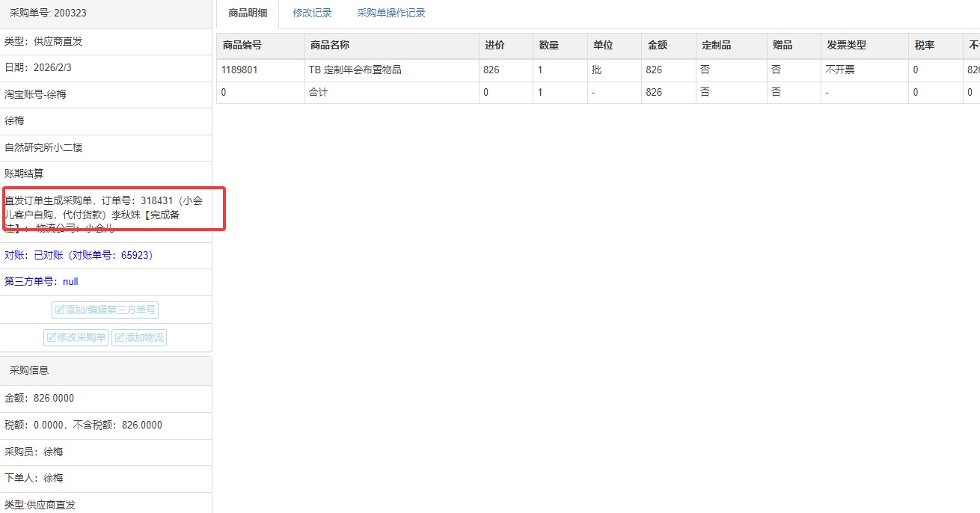The height and width of the screenshot is (513, 980).
Task: Click the 采购单号: 200323 panel header
Action: click(43, 13)
